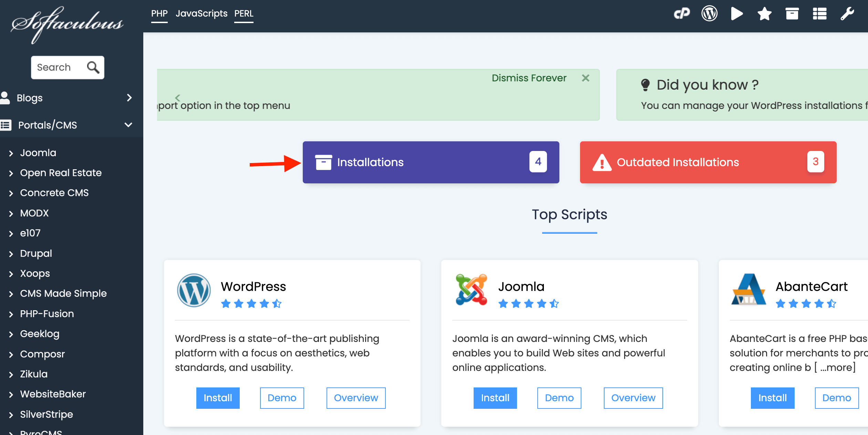Image resolution: width=868 pixels, height=435 pixels.
Task: Open Outdated Installations button
Action: 708,162
